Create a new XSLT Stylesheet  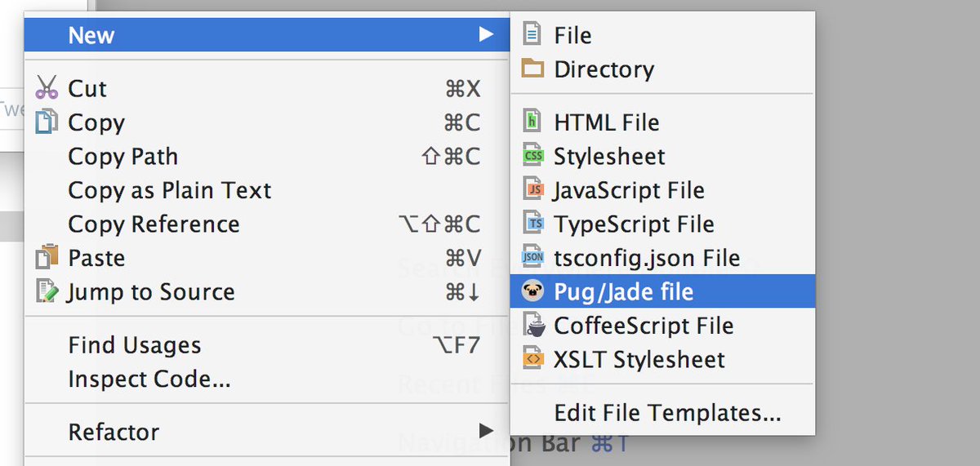pyautogui.click(x=662, y=359)
